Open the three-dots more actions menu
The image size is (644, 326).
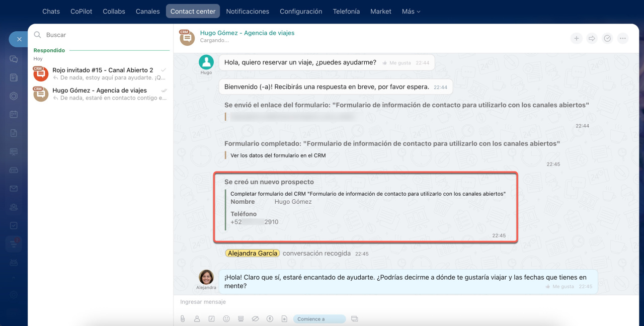click(x=623, y=38)
